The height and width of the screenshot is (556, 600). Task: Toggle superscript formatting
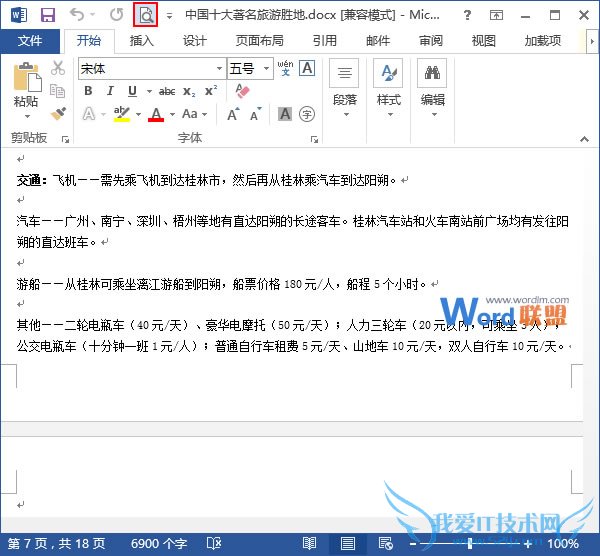211,91
